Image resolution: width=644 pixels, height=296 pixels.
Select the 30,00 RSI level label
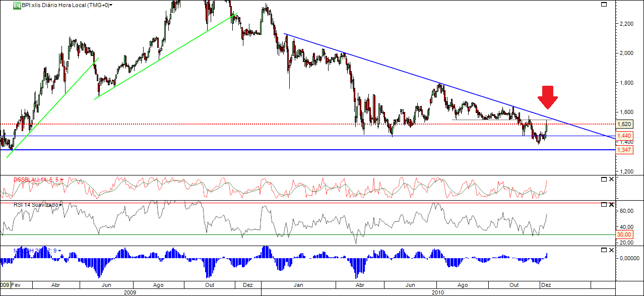pyautogui.click(x=625, y=234)
